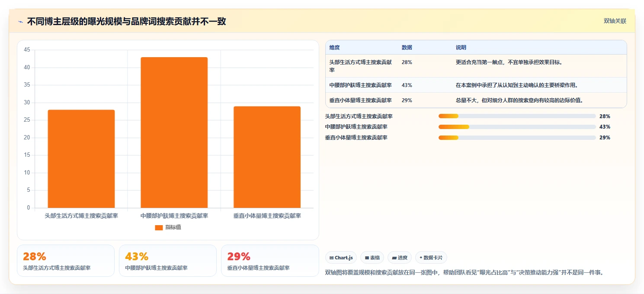
Task: Click the 43% progress bar
Action: coord(517,127)
